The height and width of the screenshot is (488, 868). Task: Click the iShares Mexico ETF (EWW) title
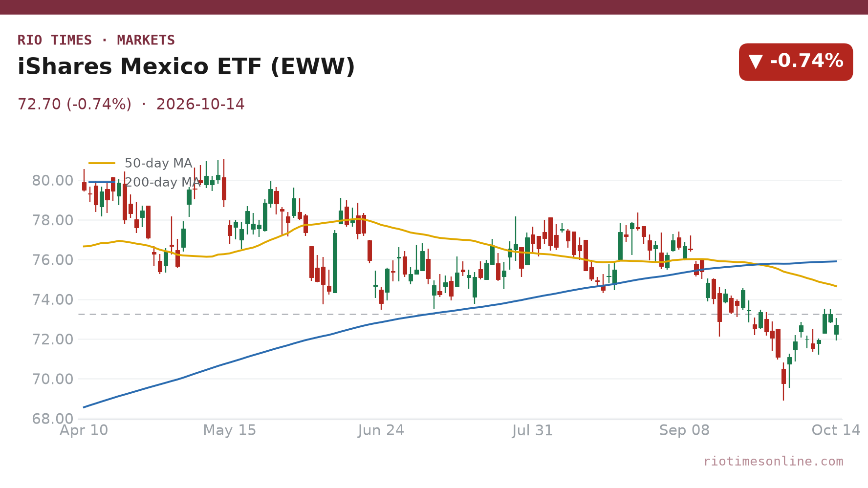[x=186, y=67]
